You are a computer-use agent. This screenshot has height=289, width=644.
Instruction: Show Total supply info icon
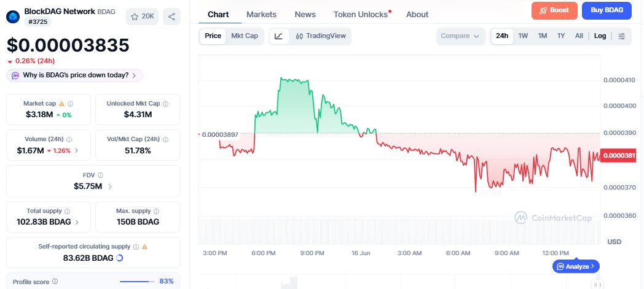coord(67,211)
